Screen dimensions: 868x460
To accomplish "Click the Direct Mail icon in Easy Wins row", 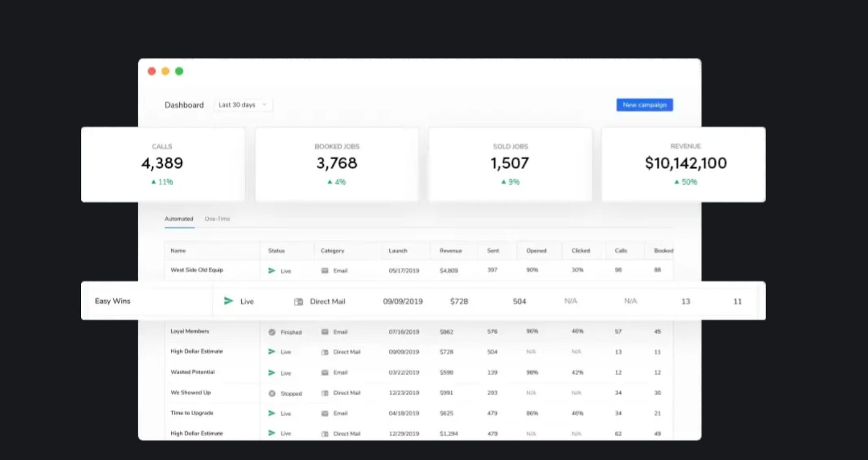I will click(299, 302).
